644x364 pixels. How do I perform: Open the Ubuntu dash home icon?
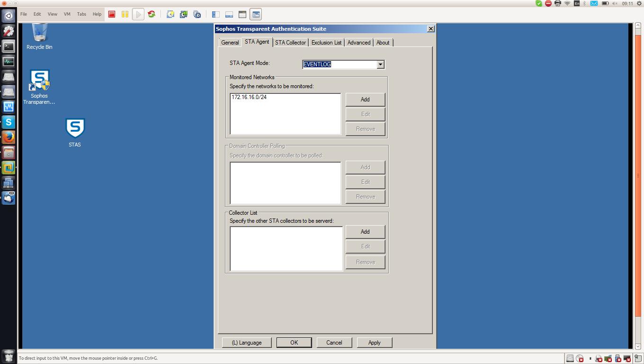[x=9, y=16]
